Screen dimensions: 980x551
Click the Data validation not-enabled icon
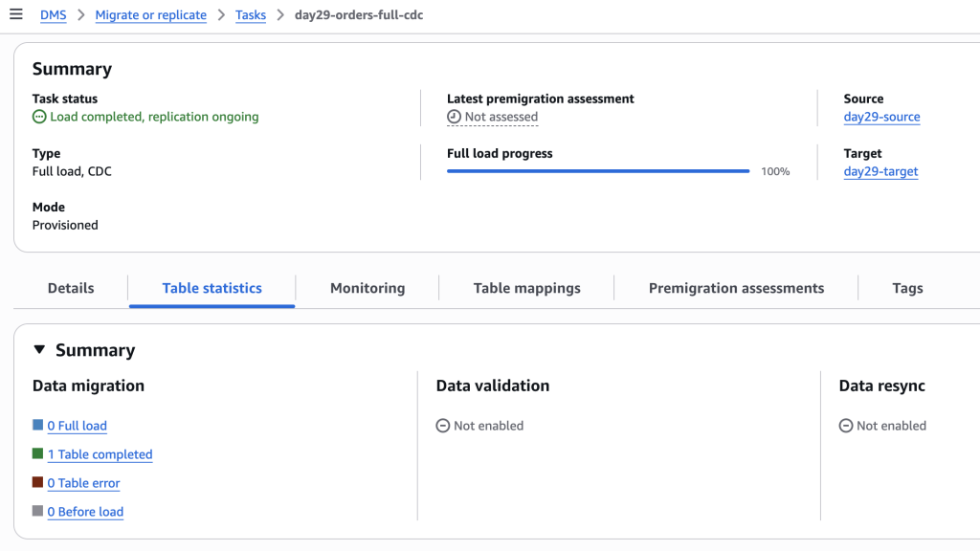[x=442, y=426]
